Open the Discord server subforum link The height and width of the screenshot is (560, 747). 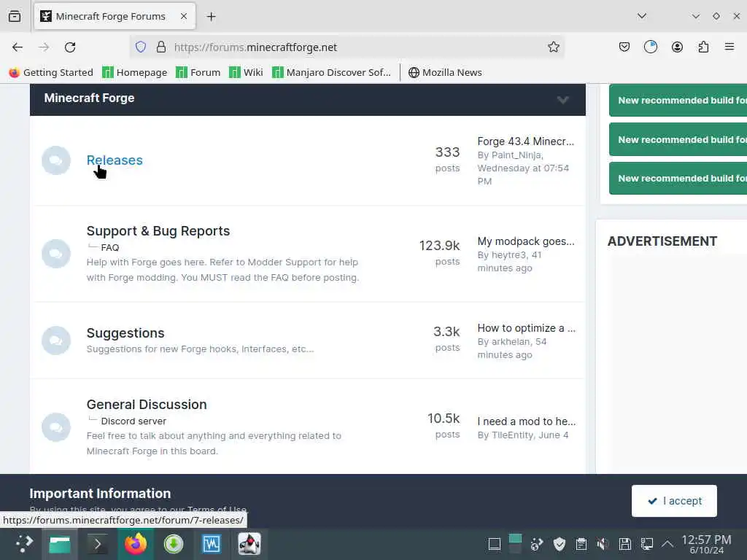point(133,421)
